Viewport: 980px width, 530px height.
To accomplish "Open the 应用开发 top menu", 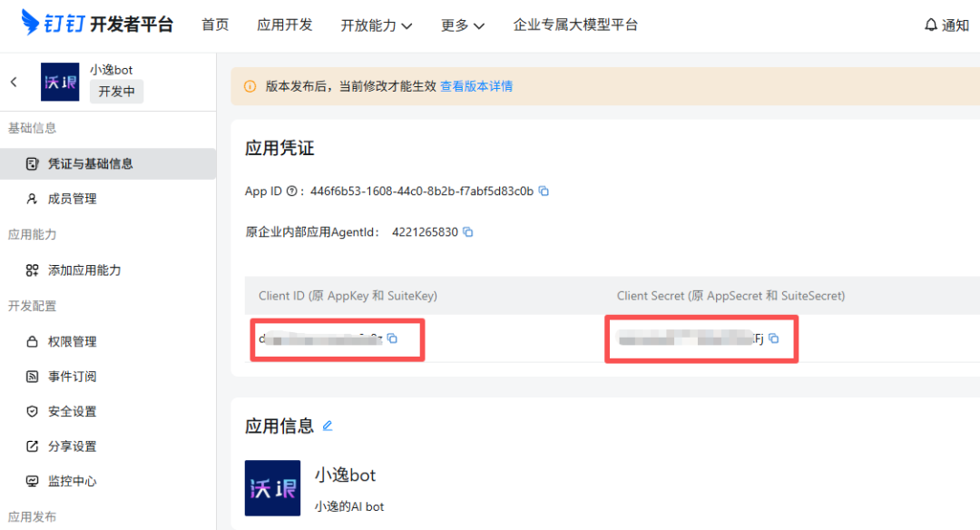I will click(x=285, y=25).
